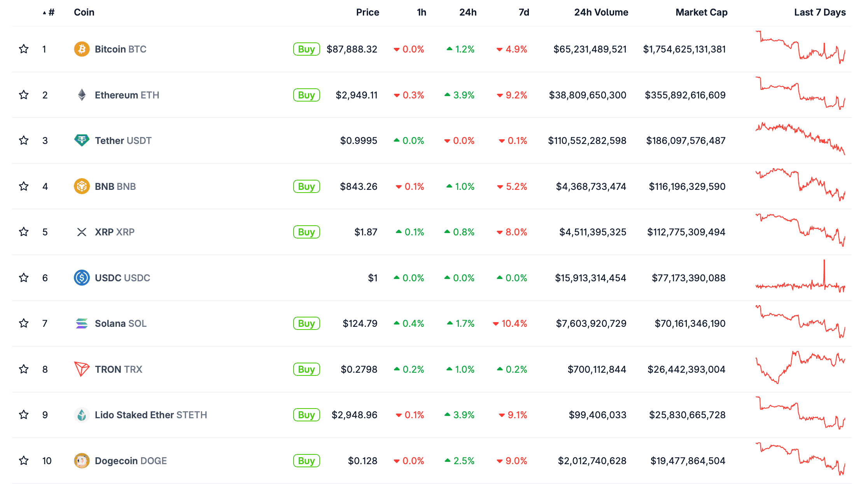Click the Solana logo icon
This screenshot has width=868, height=484.
(x=82, y=323)
